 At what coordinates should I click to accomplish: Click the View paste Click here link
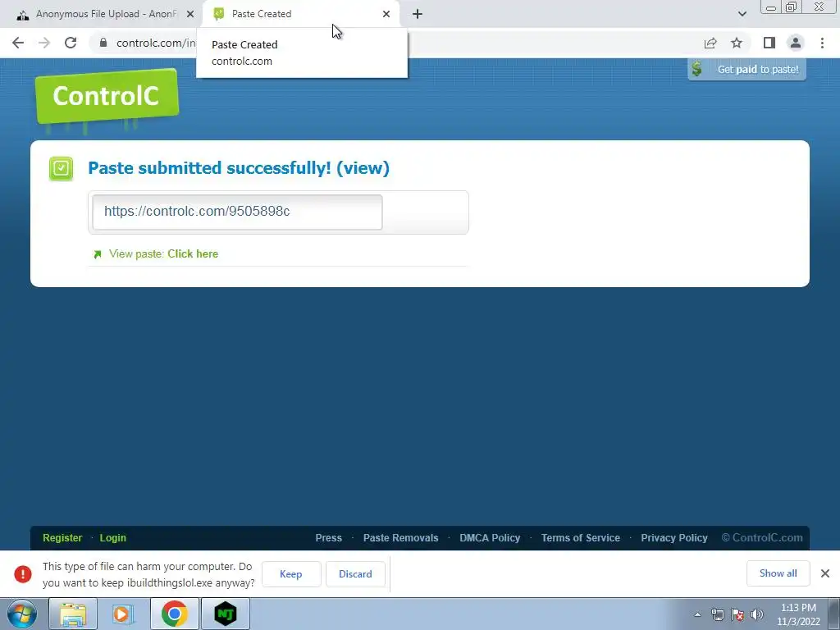coord(192,254)
